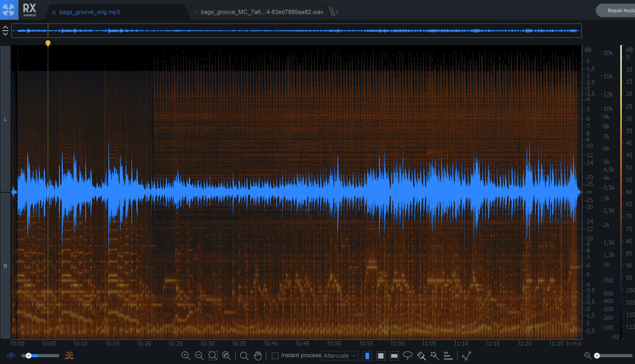Zoom to selection
The image size is (635, 364).
click(x=213, y=356)
